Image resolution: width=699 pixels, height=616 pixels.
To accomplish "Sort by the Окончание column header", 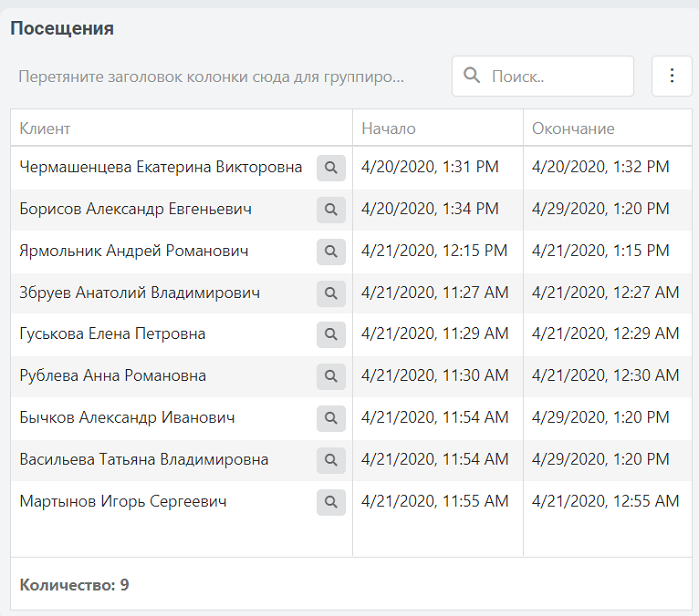I will point(608,129).
